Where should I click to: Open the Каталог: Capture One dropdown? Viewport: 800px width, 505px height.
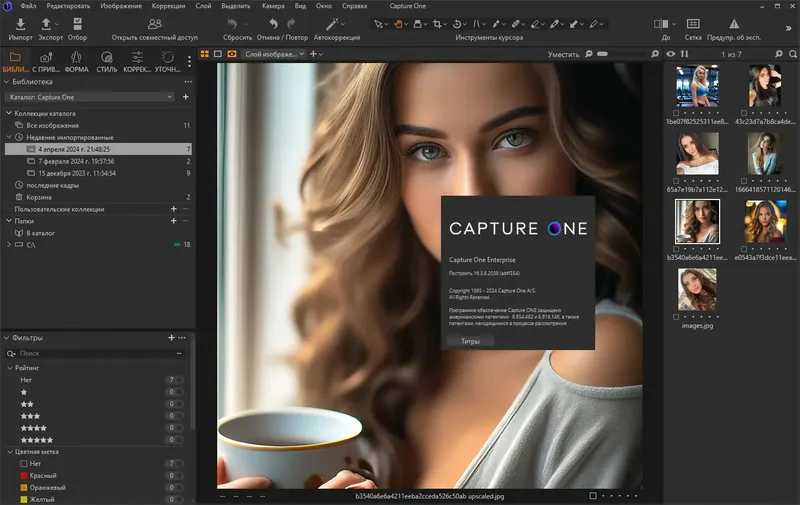90,97
